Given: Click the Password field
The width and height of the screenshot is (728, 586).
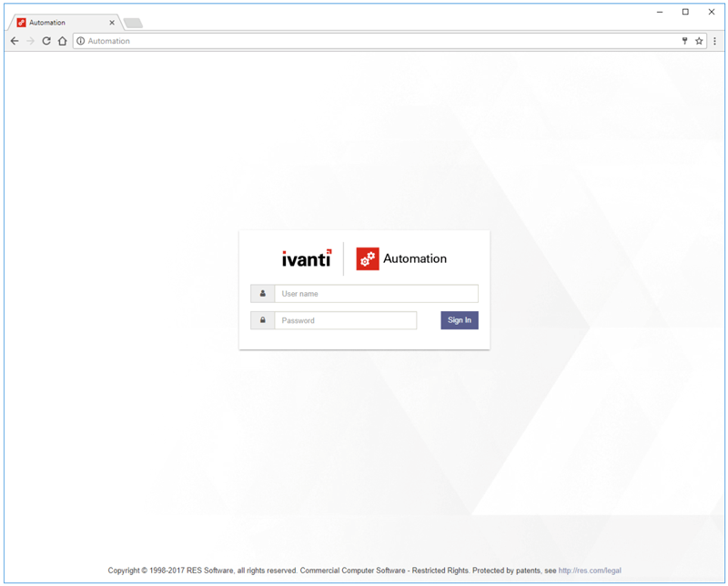Looking at the screenshot, I should [x=346, y=320].
